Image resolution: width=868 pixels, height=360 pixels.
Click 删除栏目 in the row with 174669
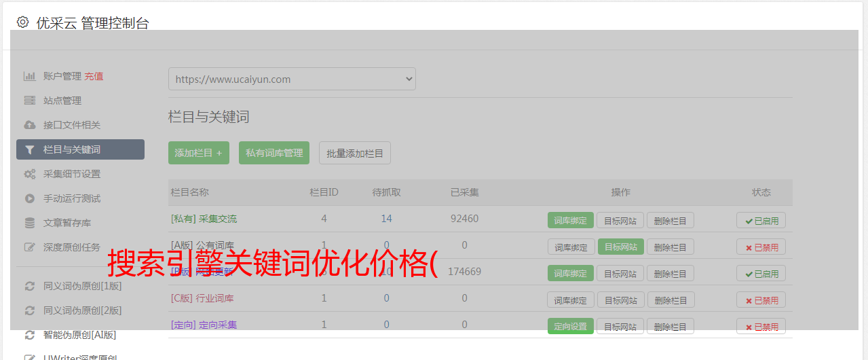click(x=671, y=273)
